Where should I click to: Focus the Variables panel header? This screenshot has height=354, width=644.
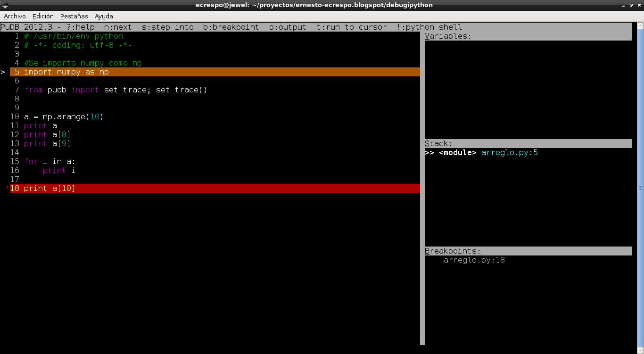click(448, 36)
